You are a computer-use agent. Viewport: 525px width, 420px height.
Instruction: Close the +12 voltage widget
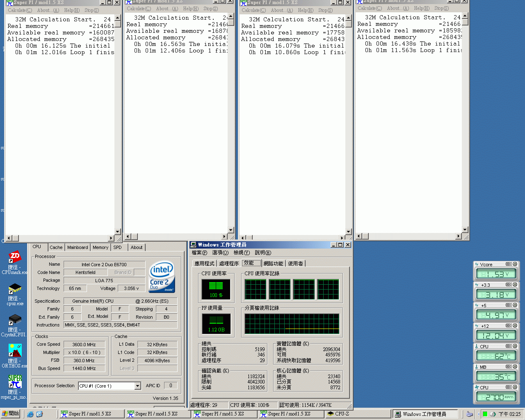click(515, 326)
